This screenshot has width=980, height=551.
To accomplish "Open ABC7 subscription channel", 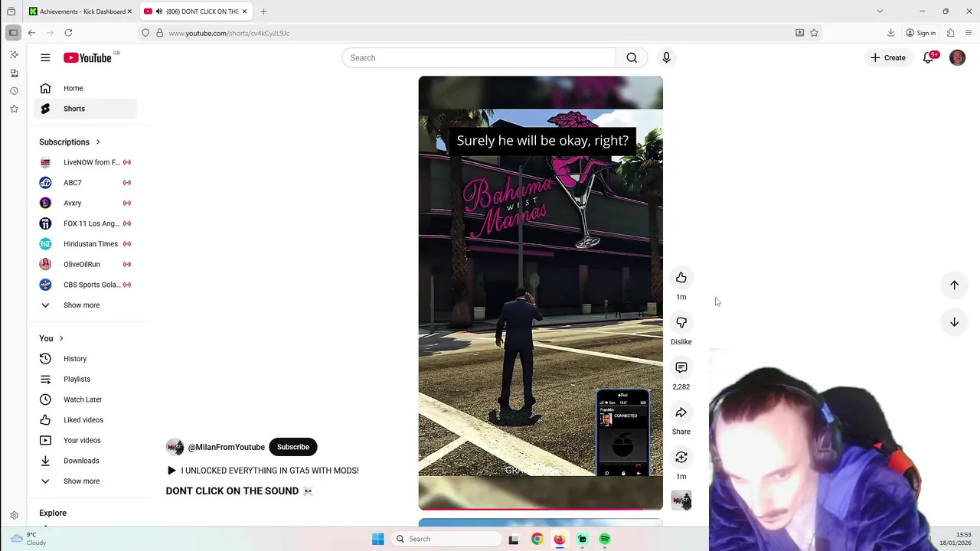I will click(85, 183).
